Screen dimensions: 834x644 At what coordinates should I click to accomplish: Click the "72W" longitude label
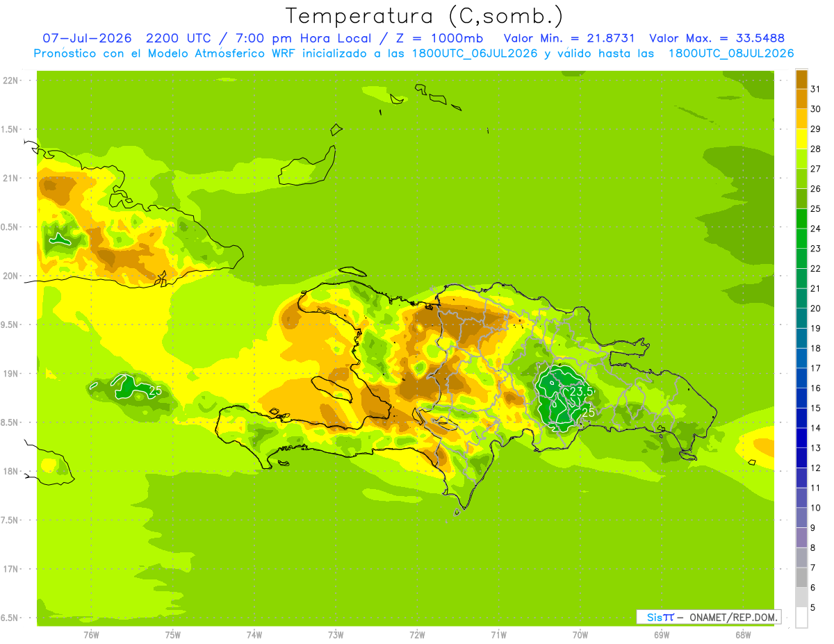point(417,634)
